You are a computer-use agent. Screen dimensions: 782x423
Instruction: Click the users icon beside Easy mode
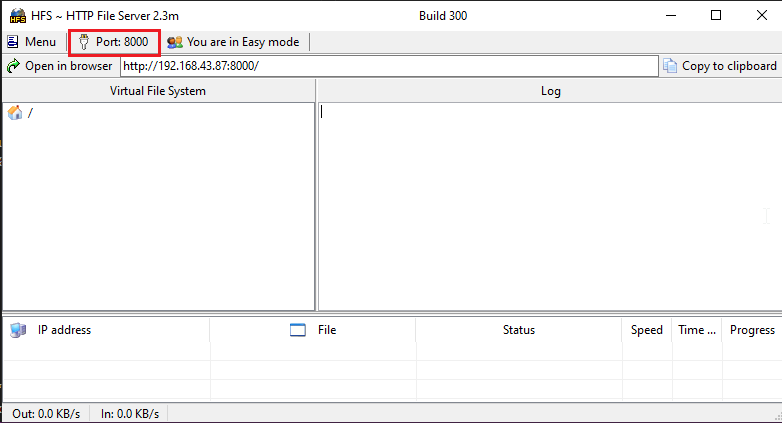[x=175, y=42]
